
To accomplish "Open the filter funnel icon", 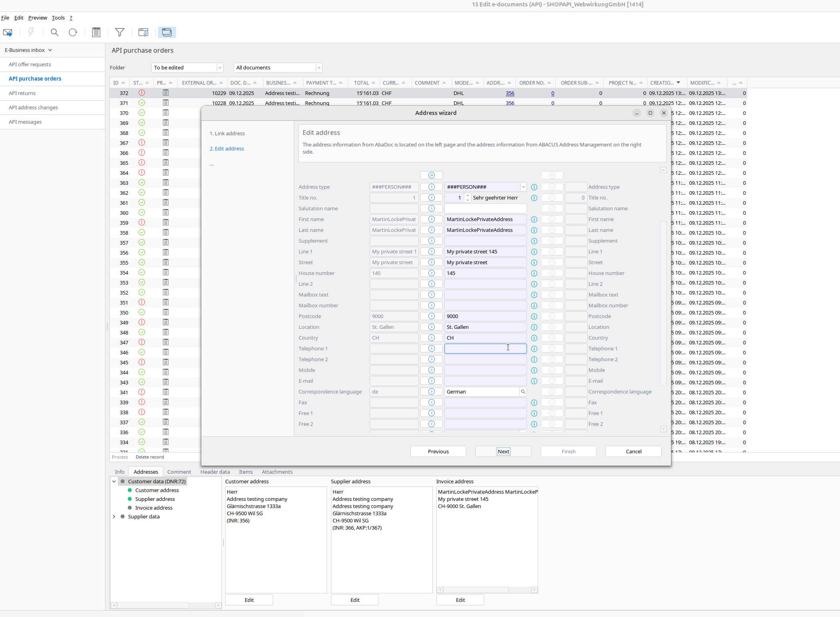I will point(119,32).
